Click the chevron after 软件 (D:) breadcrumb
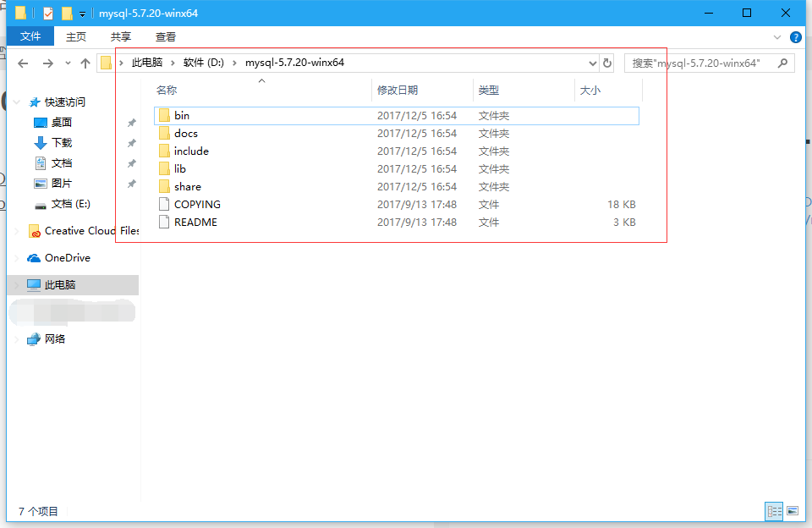Screen dimensions: 812x528 [x=234, y=63]
